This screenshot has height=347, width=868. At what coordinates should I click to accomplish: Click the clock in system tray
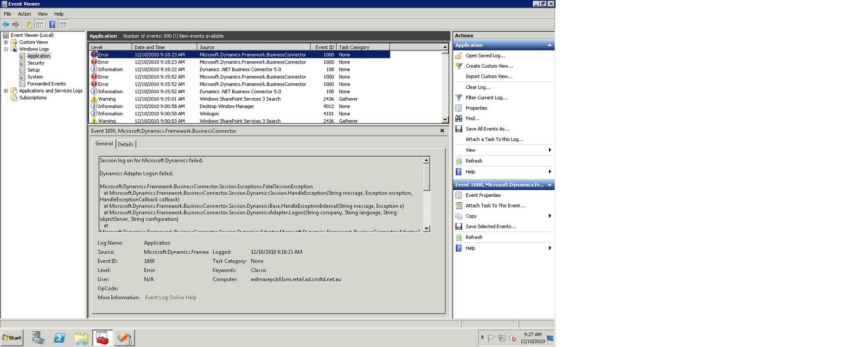pyautogui.click(x=532, y=338)
